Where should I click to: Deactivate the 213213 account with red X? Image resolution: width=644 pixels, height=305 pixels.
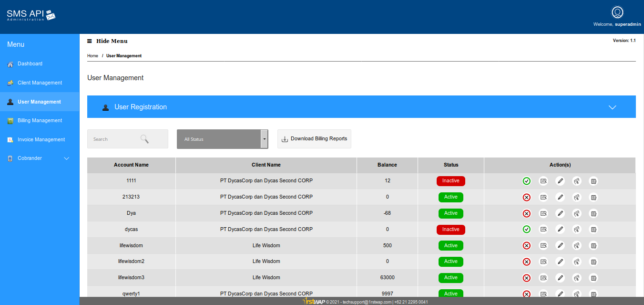[526, 197]
